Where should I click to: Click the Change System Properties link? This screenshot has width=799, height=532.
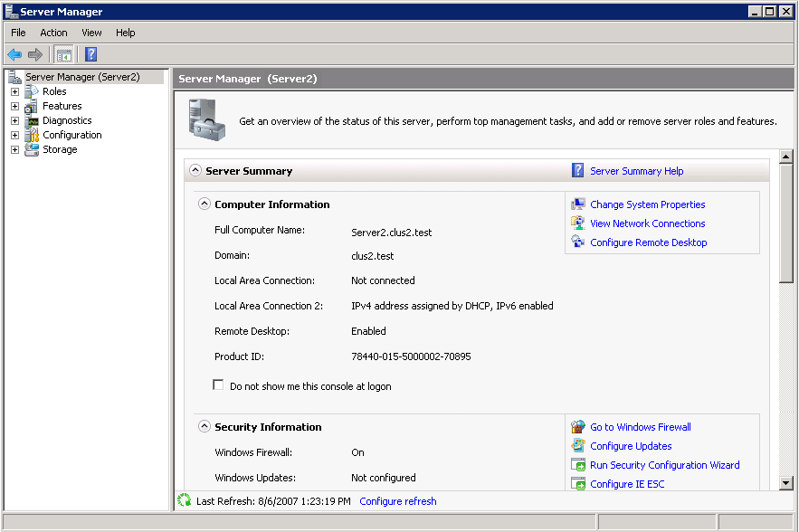(648, 204)
